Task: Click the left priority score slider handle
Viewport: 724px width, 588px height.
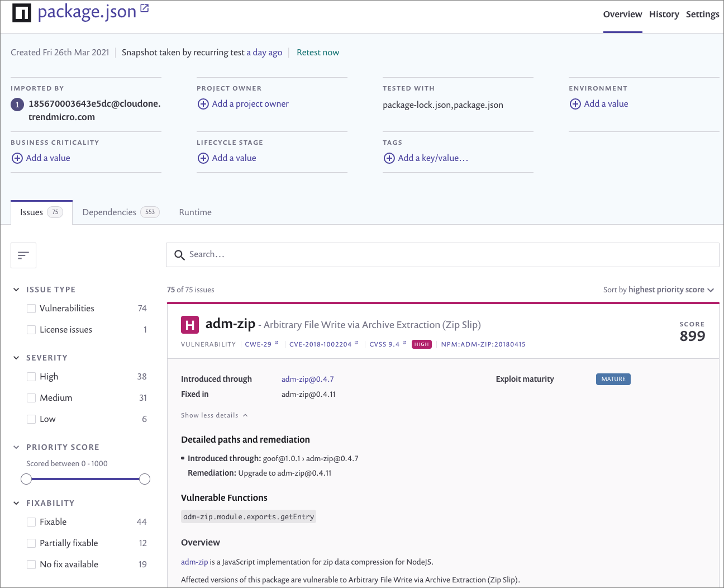Action: pyautogui.click(x=26, y=479)
